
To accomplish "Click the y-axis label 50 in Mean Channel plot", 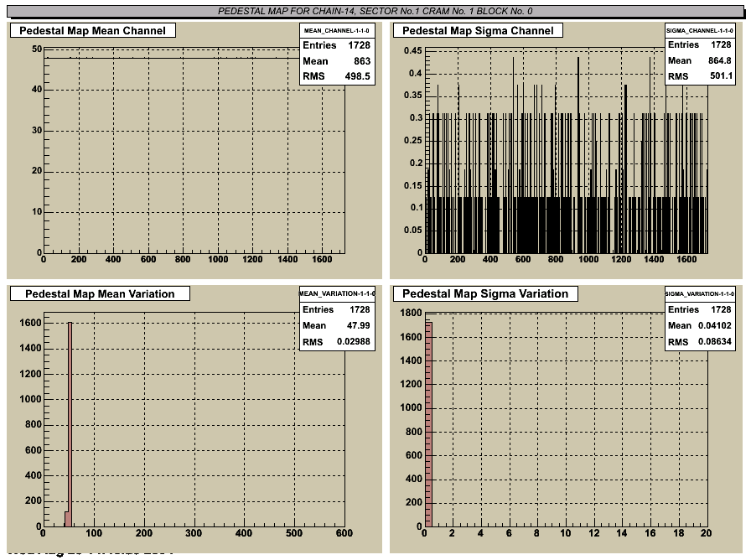I will point(37,49).
